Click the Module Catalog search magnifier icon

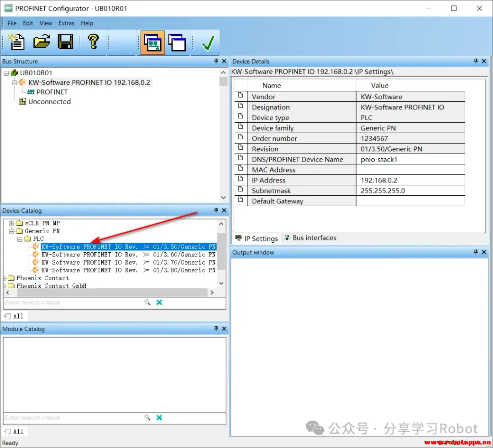[x=147, y=417]
